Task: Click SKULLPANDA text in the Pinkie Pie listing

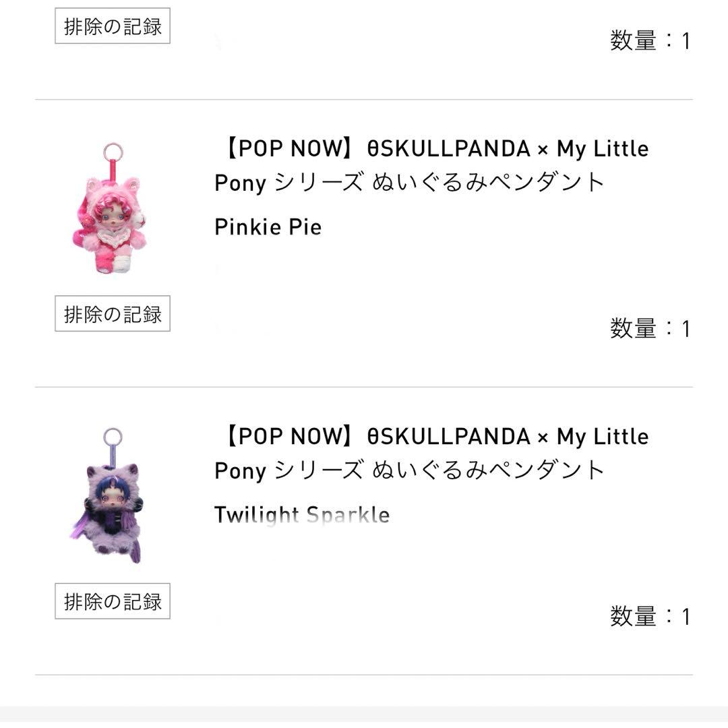Action: 455,148
